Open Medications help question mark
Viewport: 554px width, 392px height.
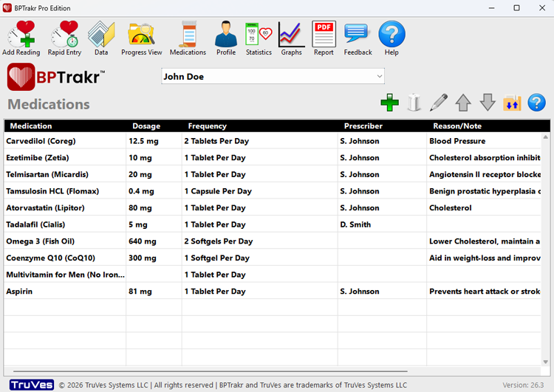tap(536, 103)
